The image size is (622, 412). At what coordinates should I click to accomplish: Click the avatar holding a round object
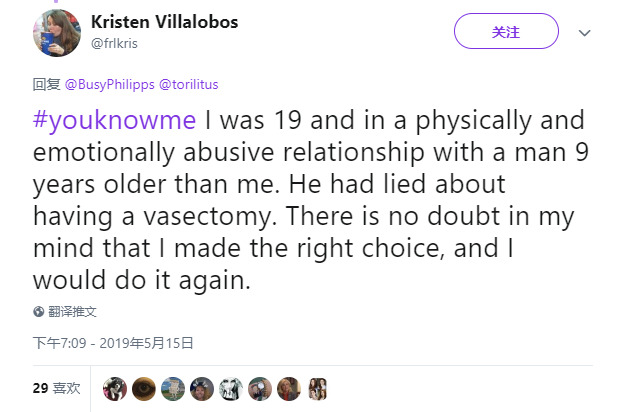coord(260,389)
